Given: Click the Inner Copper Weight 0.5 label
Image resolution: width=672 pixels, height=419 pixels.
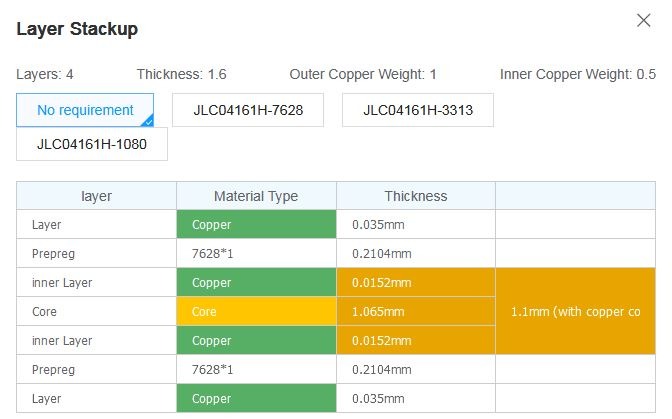Looking at the screenshot, I should [x=578, y=74].
